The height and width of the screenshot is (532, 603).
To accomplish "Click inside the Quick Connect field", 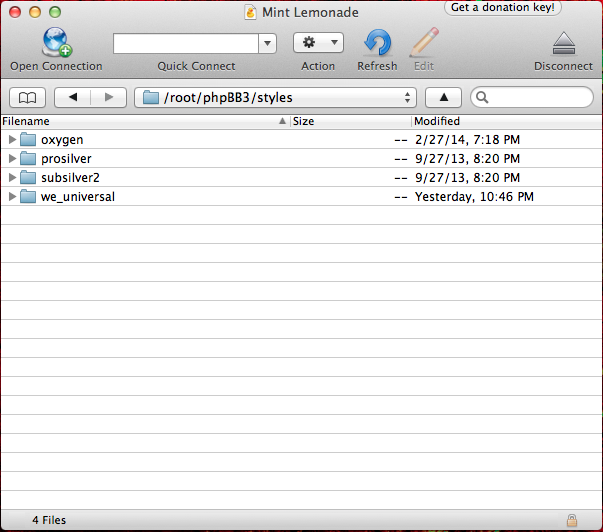I will 186,43.
